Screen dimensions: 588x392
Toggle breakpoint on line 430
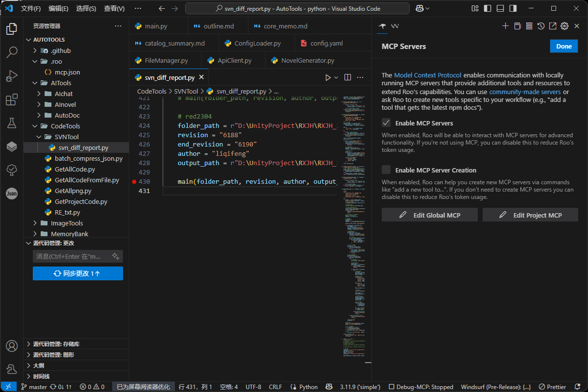coord(134,181)
